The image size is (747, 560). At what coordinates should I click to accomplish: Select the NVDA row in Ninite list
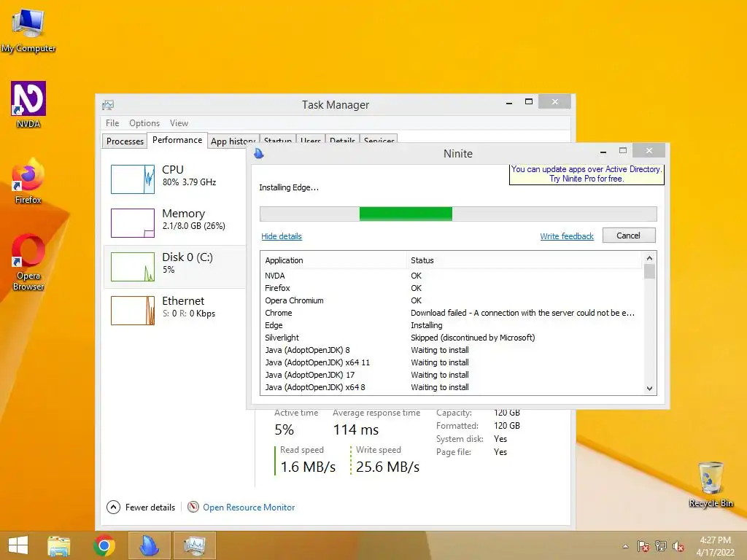452,276
